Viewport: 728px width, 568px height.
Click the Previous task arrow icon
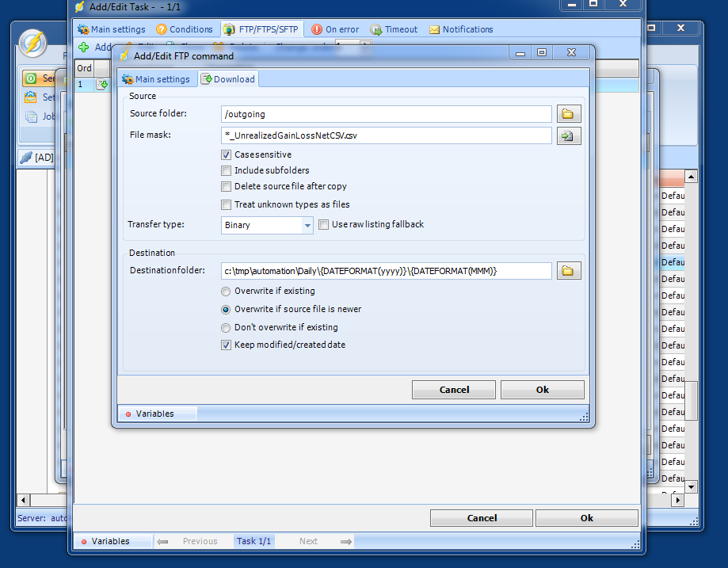pos(162,541)
